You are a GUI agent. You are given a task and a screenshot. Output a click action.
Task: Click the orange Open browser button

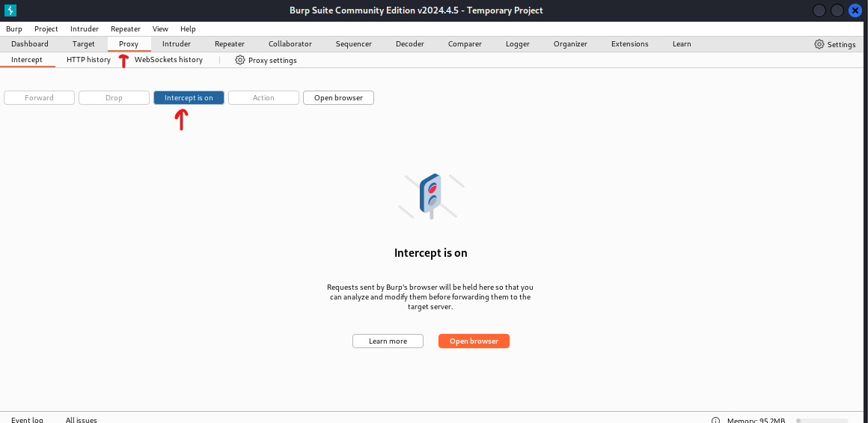[x=474, y=341]
